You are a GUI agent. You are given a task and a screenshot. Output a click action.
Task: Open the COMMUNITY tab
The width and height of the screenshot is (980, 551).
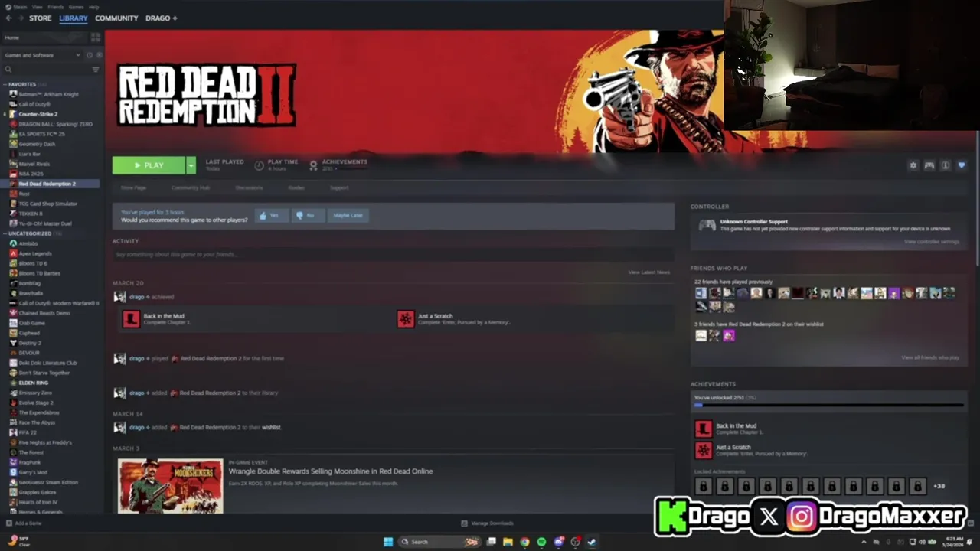(x=116, y=18)
